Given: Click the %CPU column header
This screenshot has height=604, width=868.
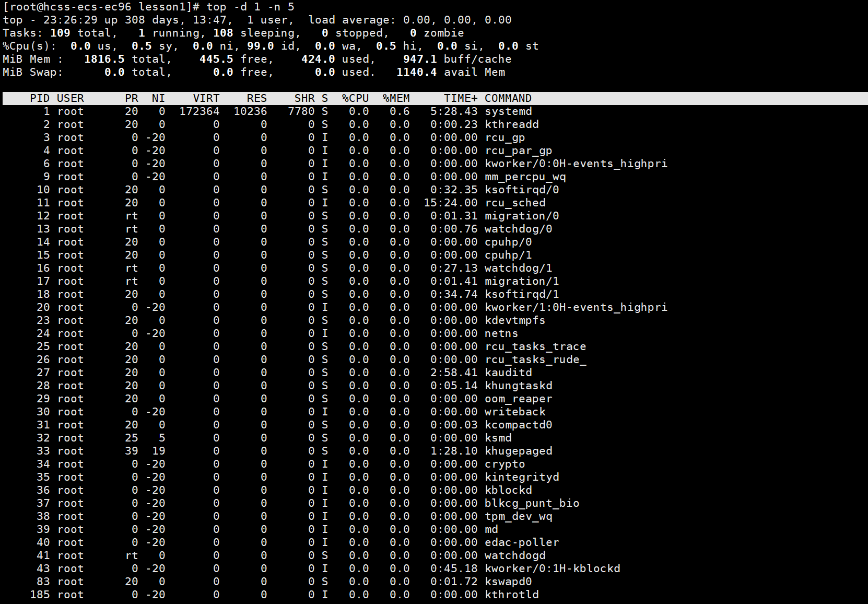Looking at the screenshot, I should pyautogui.click(x=356, y=98).
